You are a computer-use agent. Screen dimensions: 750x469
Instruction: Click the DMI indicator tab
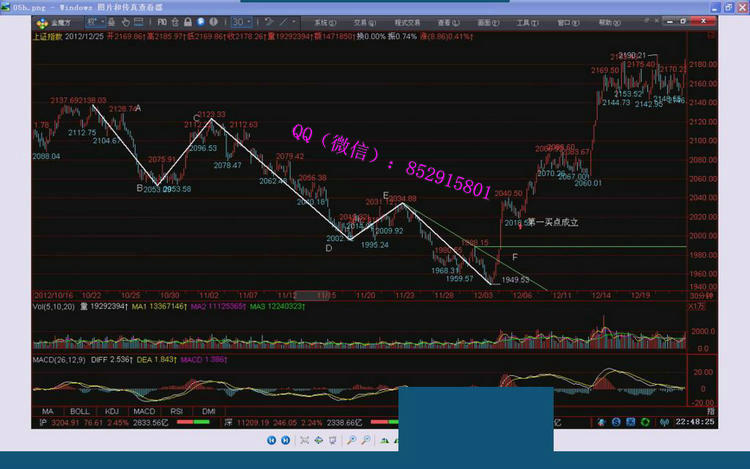[x=210, y=410]
